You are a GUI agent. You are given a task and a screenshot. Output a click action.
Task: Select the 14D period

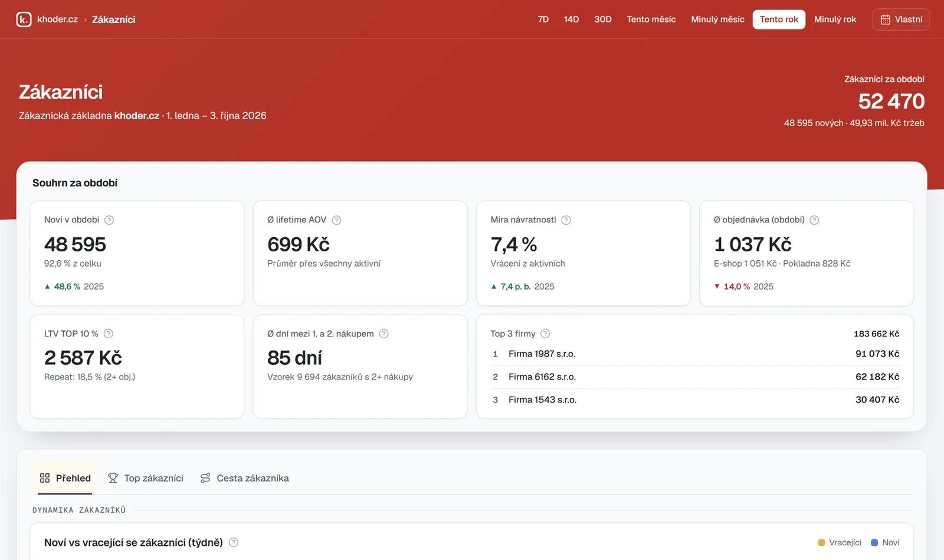(571, 19)
